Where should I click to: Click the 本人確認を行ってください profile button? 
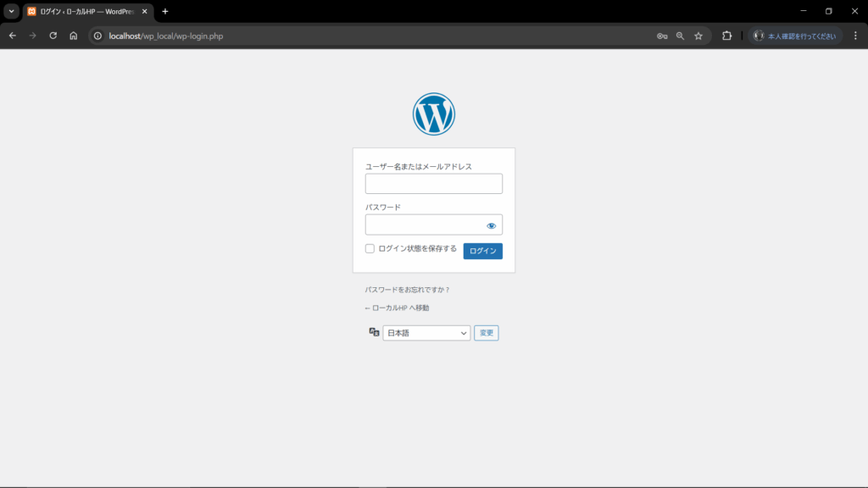click(x=795, y=36)
